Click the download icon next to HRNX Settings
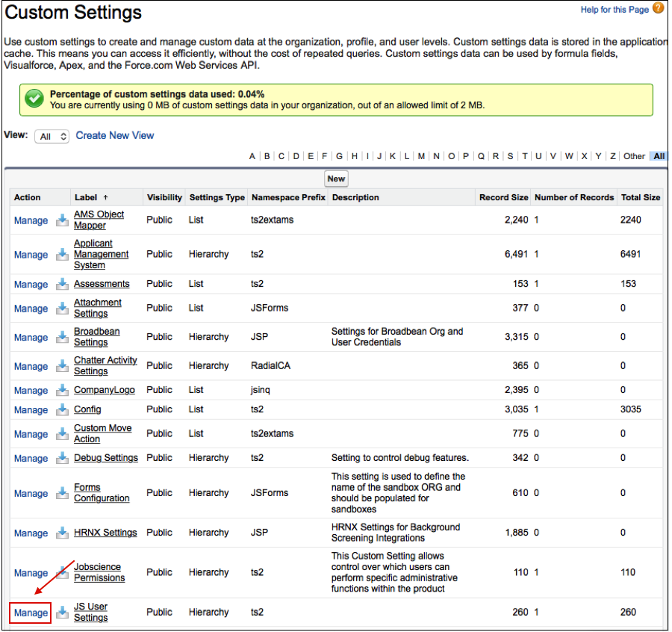This screenshot has height=632, width=672. click(x=62, y=533)
